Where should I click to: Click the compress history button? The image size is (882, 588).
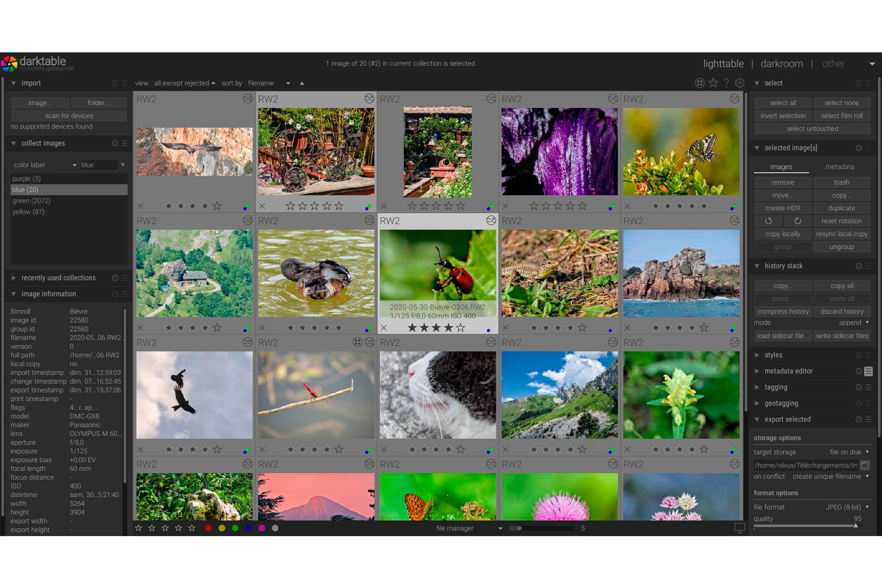pos(783,311)
